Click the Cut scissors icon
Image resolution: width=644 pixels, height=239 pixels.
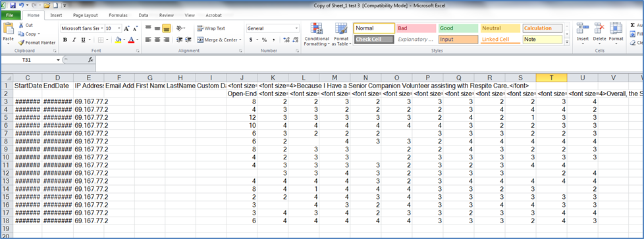(x=21, y=25)
